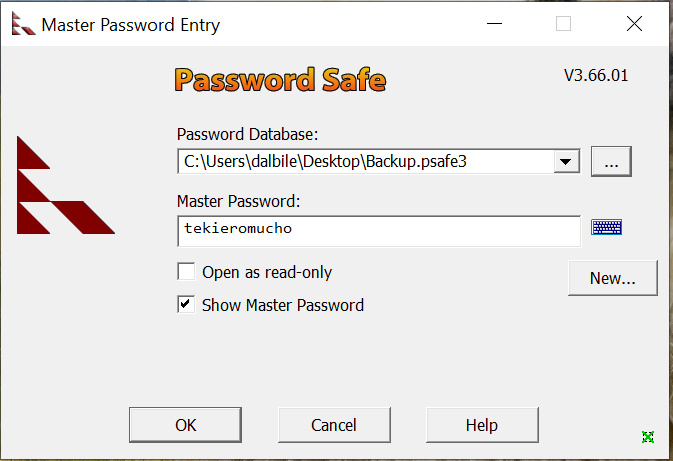Screen dimensions: 673x461
Task: Confirm with the OK button
Action: [185, 425]
